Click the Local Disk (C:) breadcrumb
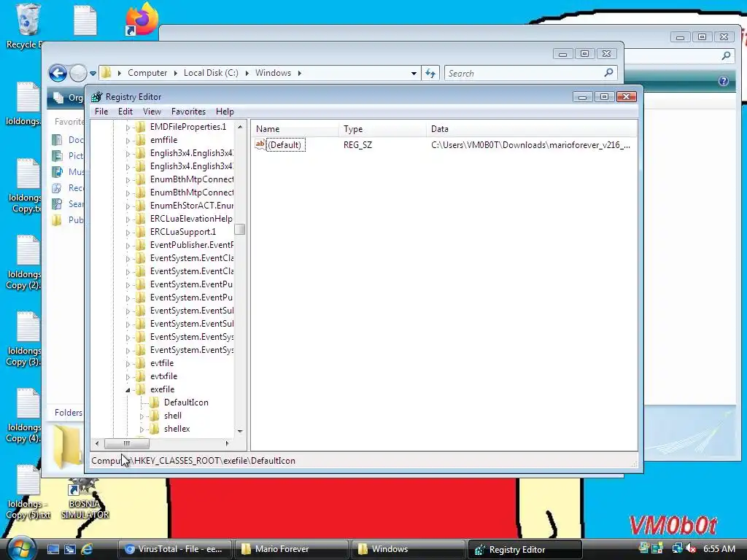 tap(211, 73)
